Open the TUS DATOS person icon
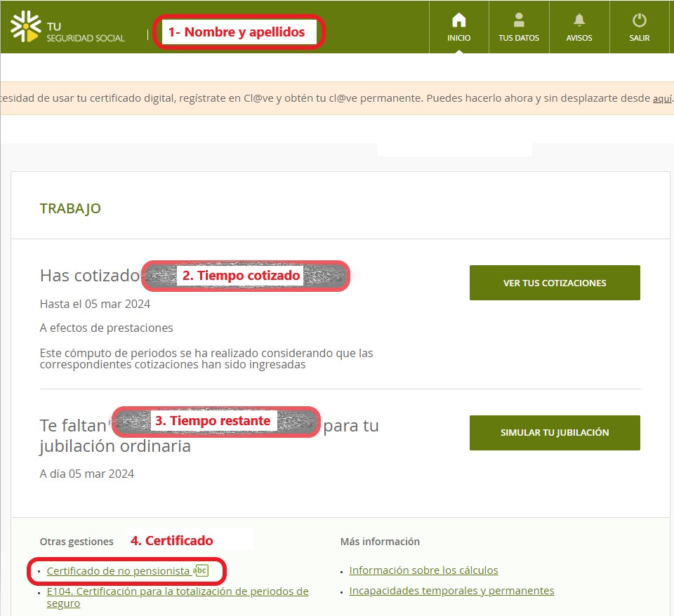 519,20
